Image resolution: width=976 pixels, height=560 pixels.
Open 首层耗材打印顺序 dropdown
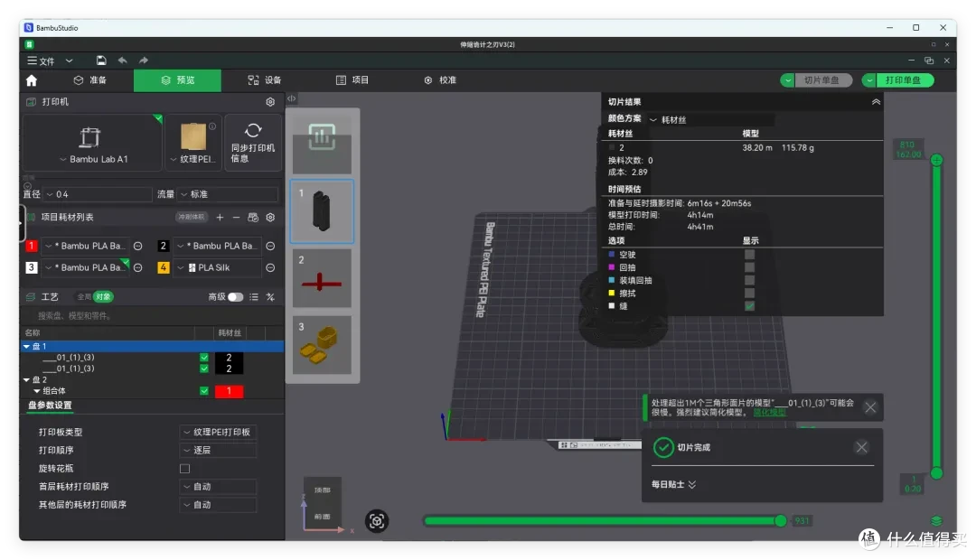tap(218, 487)
